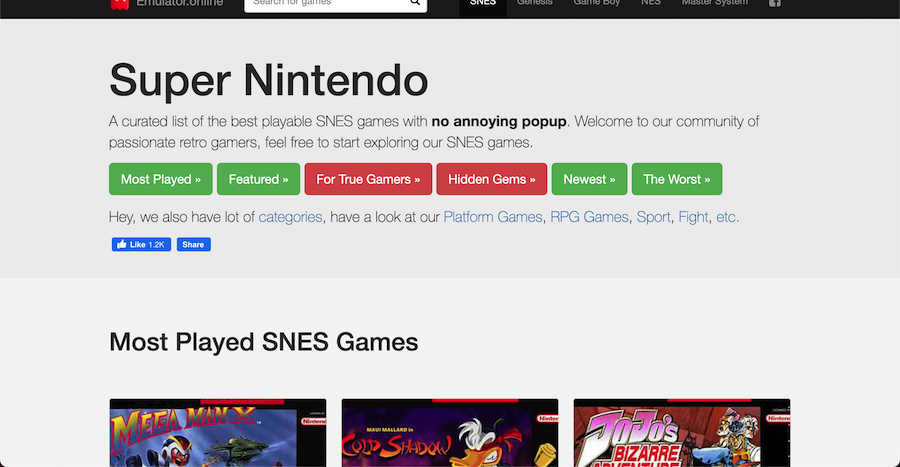Open the Facebook icon in navbar
This screenshot has width=900, height=467.
pos(774,3)
